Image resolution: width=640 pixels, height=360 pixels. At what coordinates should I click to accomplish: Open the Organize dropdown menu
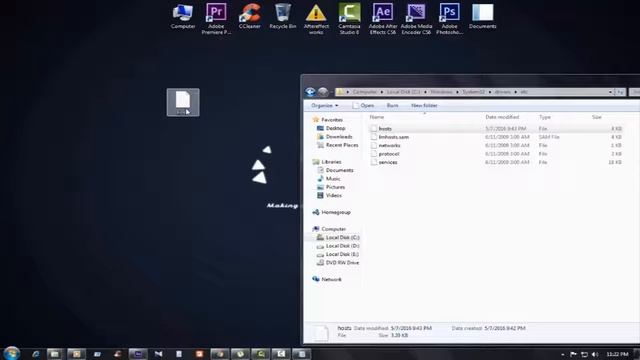pyautogui.click(x=324, y=105)
